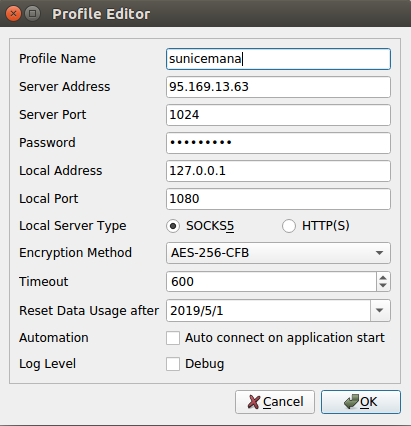411x426 pixels.
Task: Click the Log Level label
Action: (48, 364)
